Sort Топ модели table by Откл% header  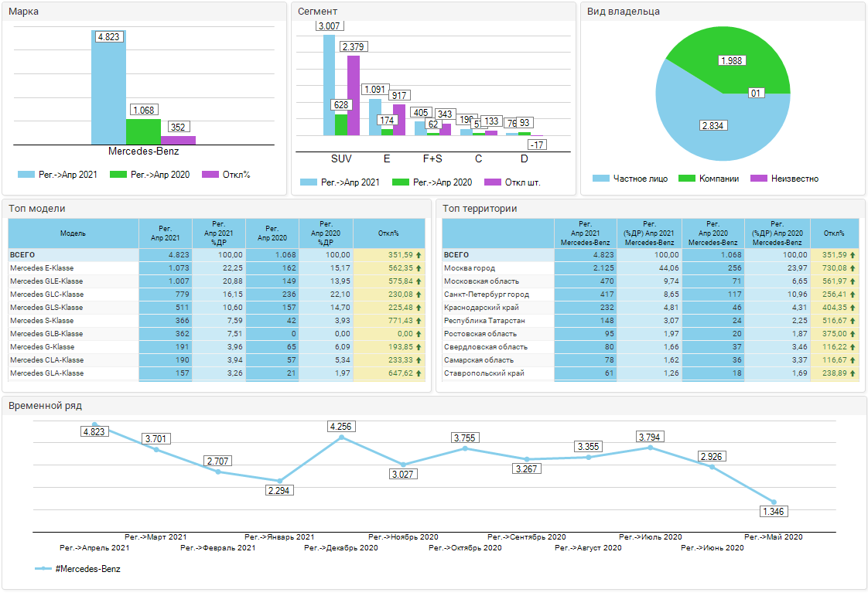(388, 233)
